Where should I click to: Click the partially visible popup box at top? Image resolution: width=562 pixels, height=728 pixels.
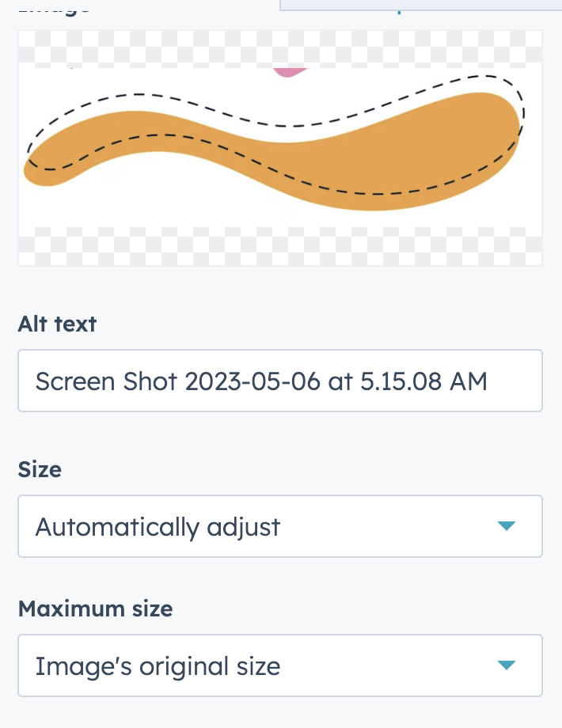click(x=420, y=5)
